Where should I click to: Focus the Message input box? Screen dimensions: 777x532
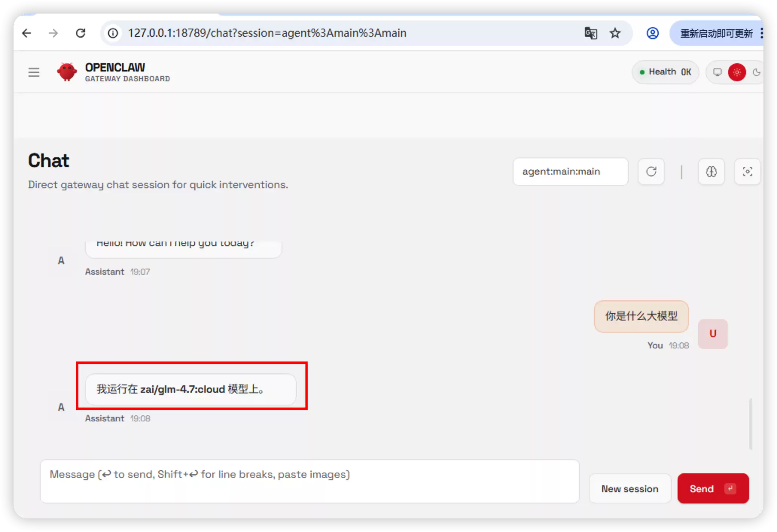pos(309,481)
